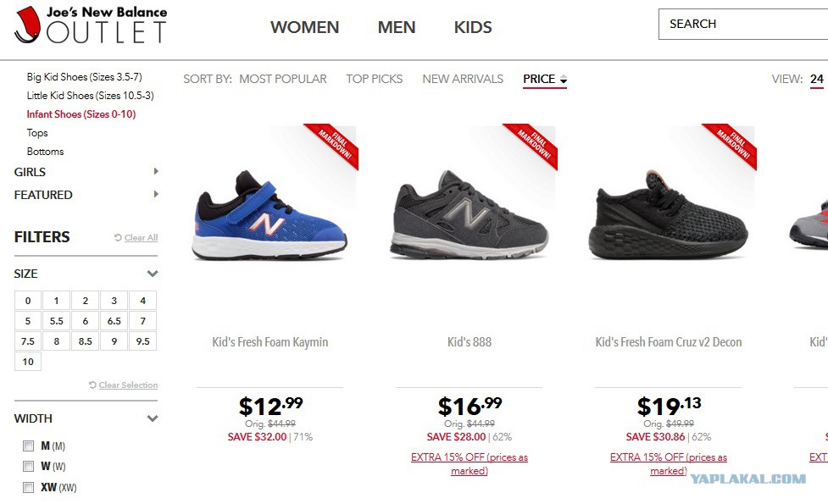Screen dimensions: 828x504
Task: Check the W width checkbox
Action: 28,466
